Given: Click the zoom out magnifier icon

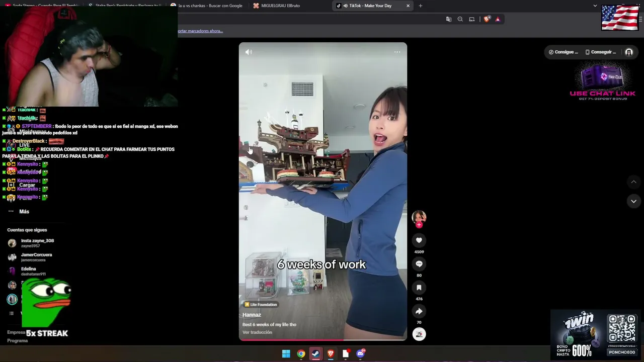Looking at the screenshot, I should click(460, 19).
